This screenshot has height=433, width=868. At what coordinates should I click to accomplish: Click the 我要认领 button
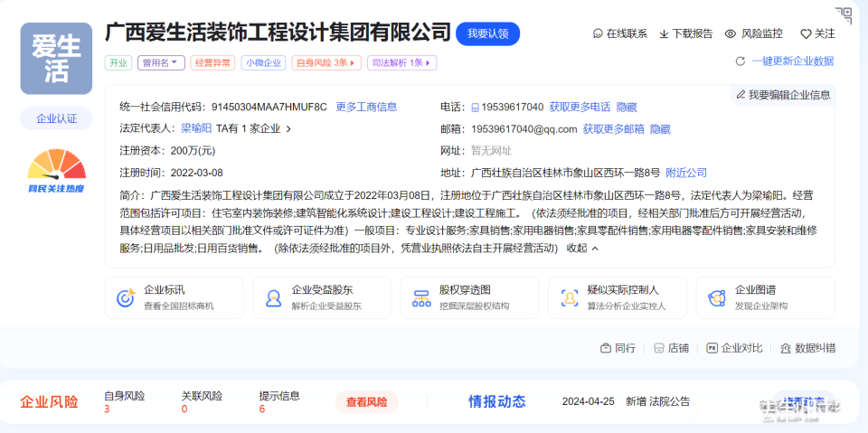(487, 33)
